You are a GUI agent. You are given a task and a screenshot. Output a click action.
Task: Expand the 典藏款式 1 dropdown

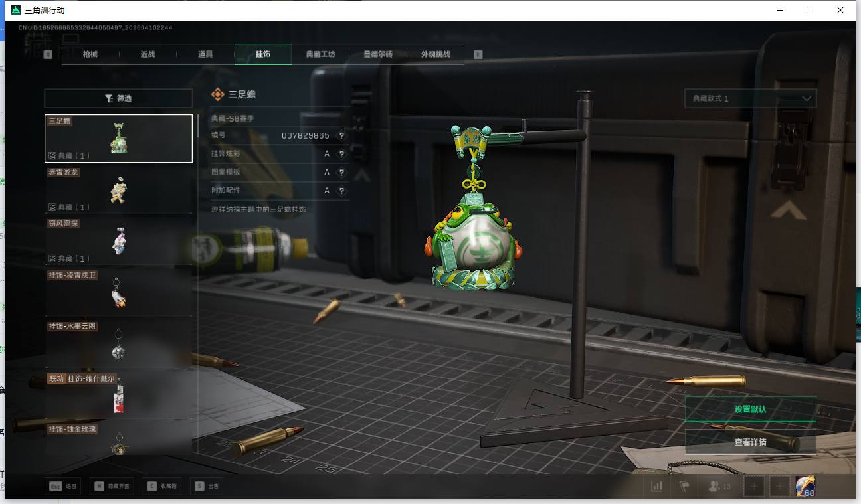coord(750,98)
